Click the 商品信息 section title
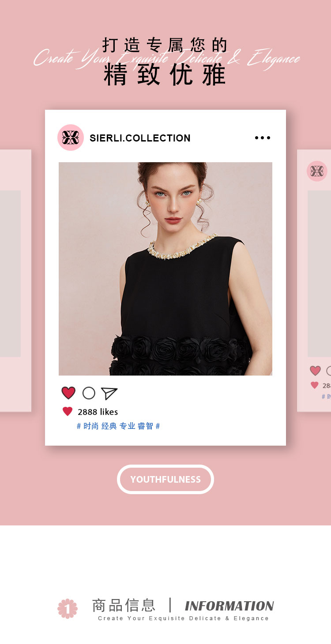331x644 pixels. pyautogui.click(x=124, y=605)
